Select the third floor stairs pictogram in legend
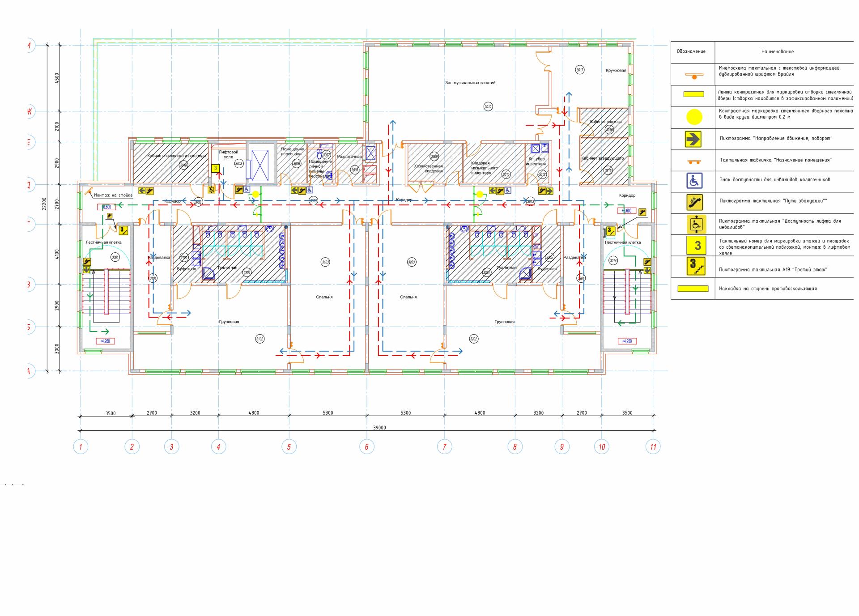 coord(696,266)
